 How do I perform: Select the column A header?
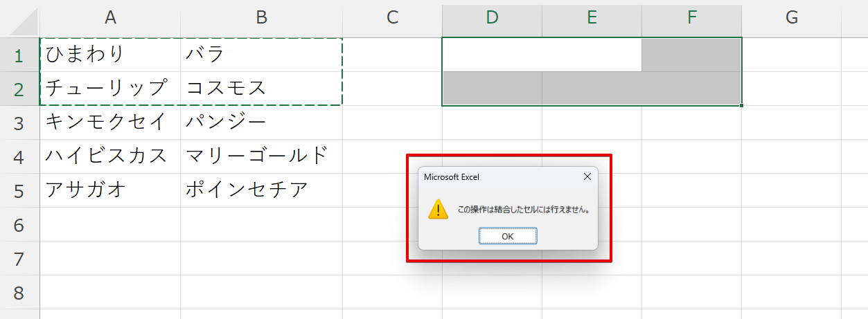109,19
